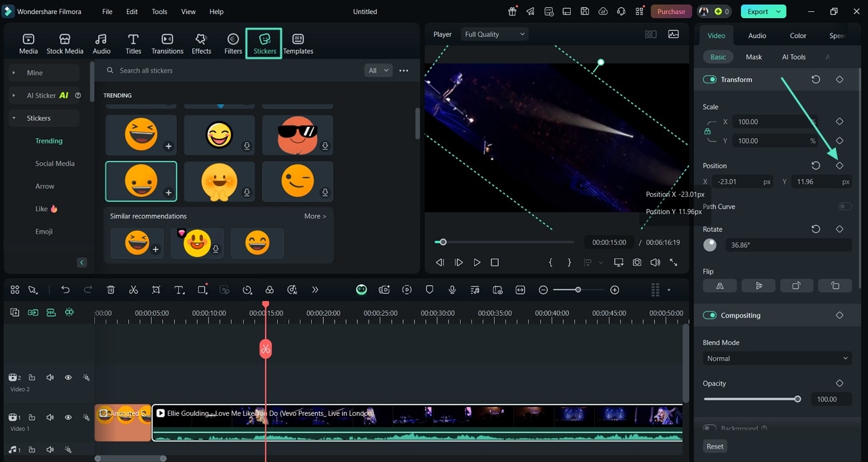Click the timeline zoom slider handle
Screen dimensions: 868x462
coord(578,290)
